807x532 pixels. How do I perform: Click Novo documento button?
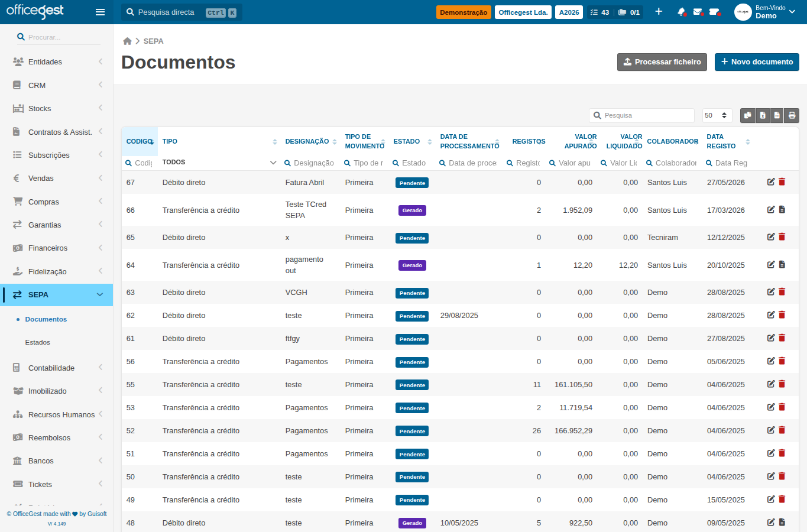coord(757,62)
